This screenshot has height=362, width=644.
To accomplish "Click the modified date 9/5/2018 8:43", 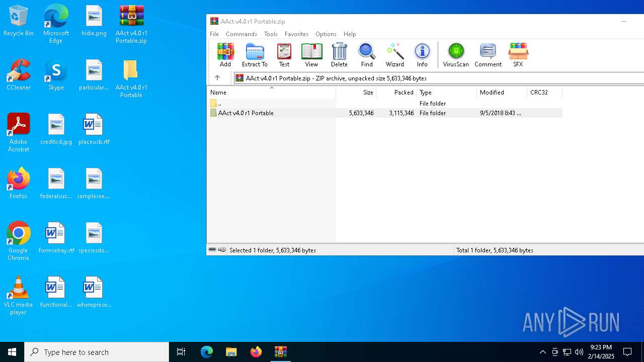I will [501, 113].
